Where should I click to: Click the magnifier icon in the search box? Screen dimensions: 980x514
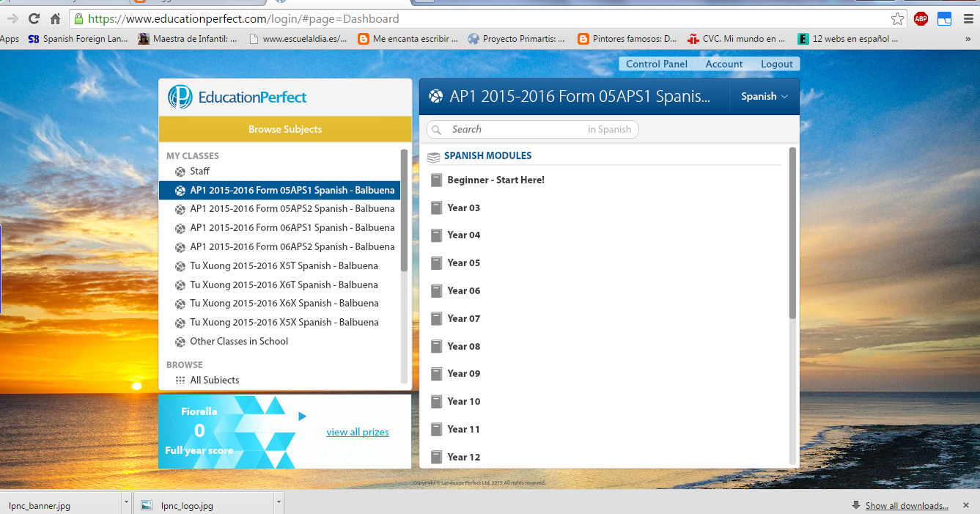[x=437, y=130]
